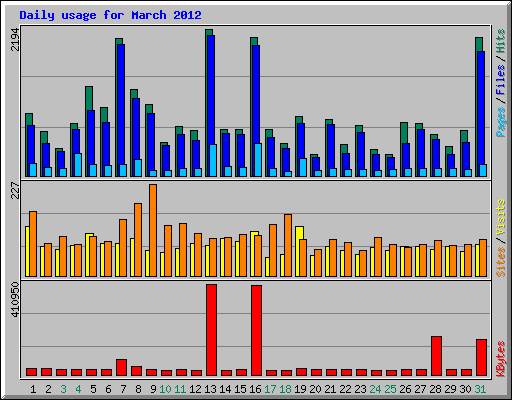Screen dimensions: 512x400
Task: Click day label '22' on the x-axis
Action: click(x=345, y=389)
